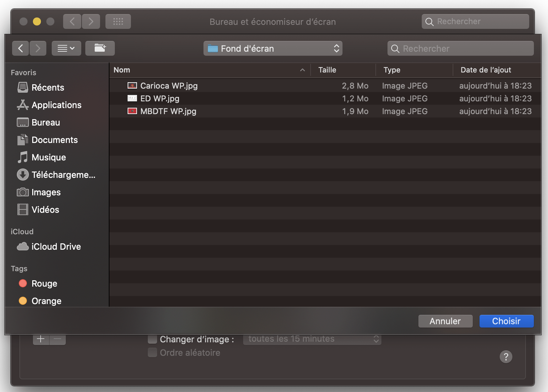The width and height of the screenshot is (548, 392).
Task: Click the minus button to remove folder
Action: click(x=58, y=339)
